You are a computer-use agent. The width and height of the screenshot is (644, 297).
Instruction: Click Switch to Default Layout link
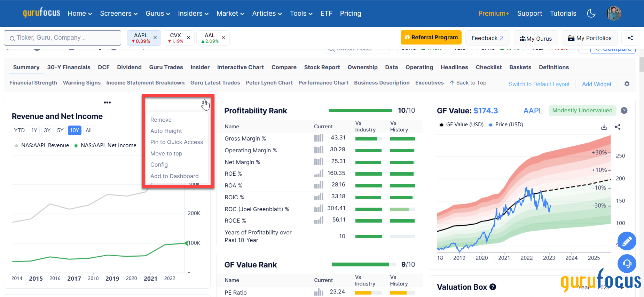pyautogui.click(x=539, y=84)
